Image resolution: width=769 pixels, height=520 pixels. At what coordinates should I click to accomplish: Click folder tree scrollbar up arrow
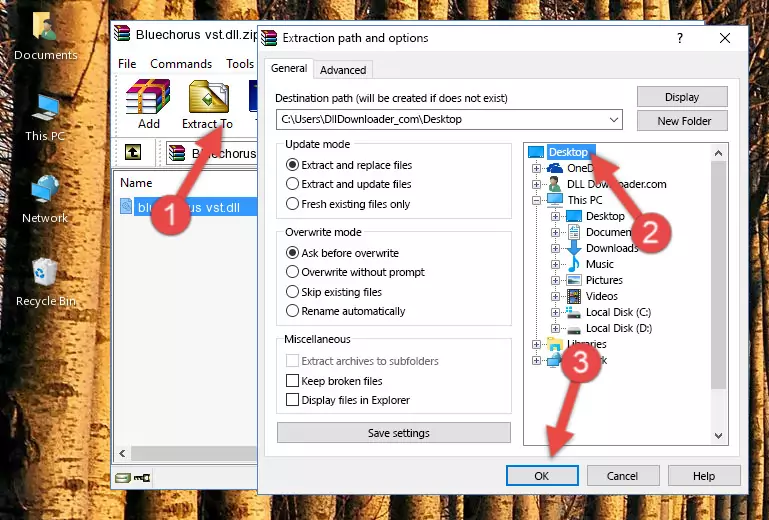click(x=718, y=153)
